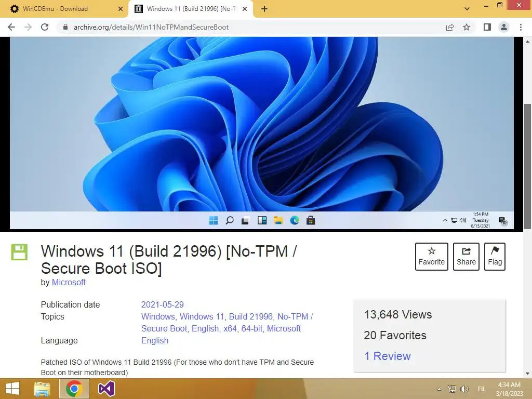Click the Chrome taskbar icon

coord(74,389)
